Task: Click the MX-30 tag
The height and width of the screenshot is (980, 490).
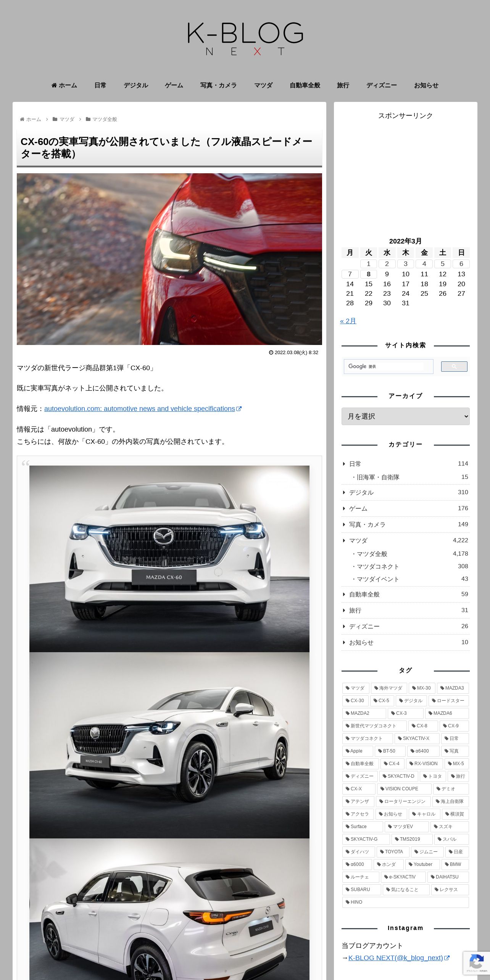Action: click(422, 688)
